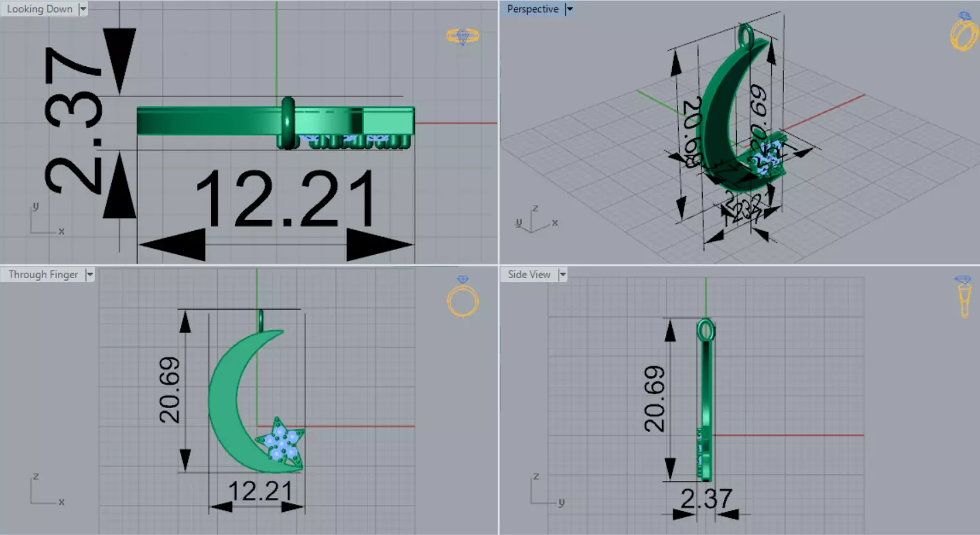This screenshot has height=535, width=980.
Task: Select the pendant bail loop in Side View
Action: pyautogui.click(x=705, y=329)
